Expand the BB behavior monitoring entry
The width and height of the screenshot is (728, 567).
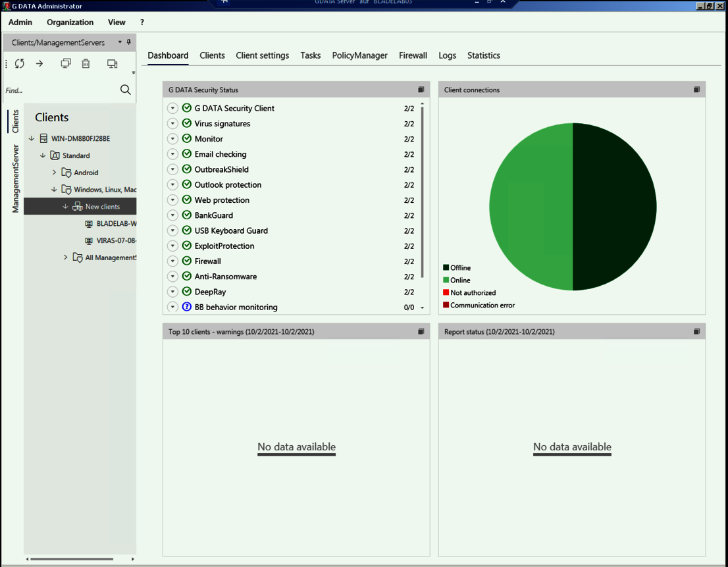(x=172, y=307)
